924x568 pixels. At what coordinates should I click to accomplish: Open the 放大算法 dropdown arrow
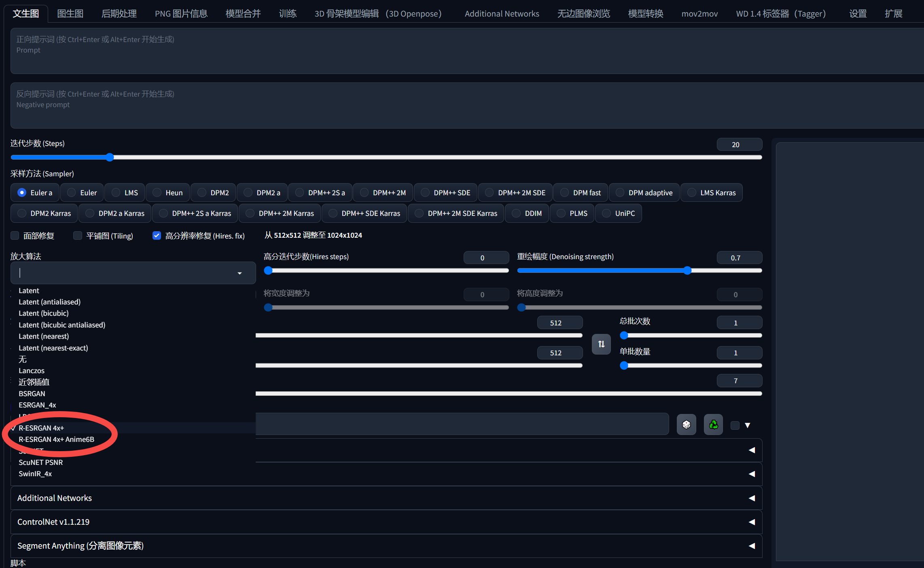pos(239,273)
